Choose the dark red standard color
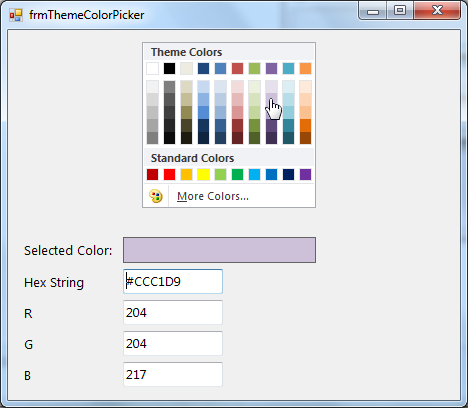468x408 pixels. 152,174
